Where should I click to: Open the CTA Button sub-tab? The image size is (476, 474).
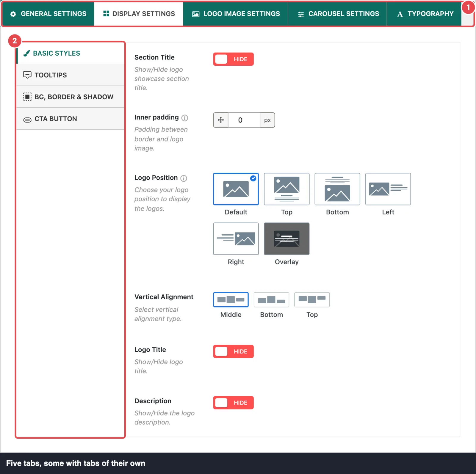[70, 119]
